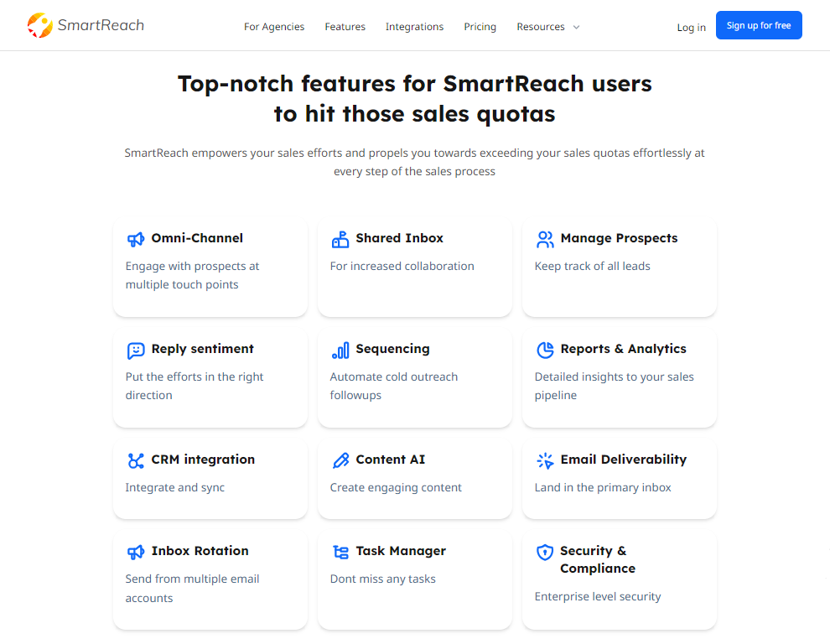Select the Reply sentiment card title

coord(202,349)
